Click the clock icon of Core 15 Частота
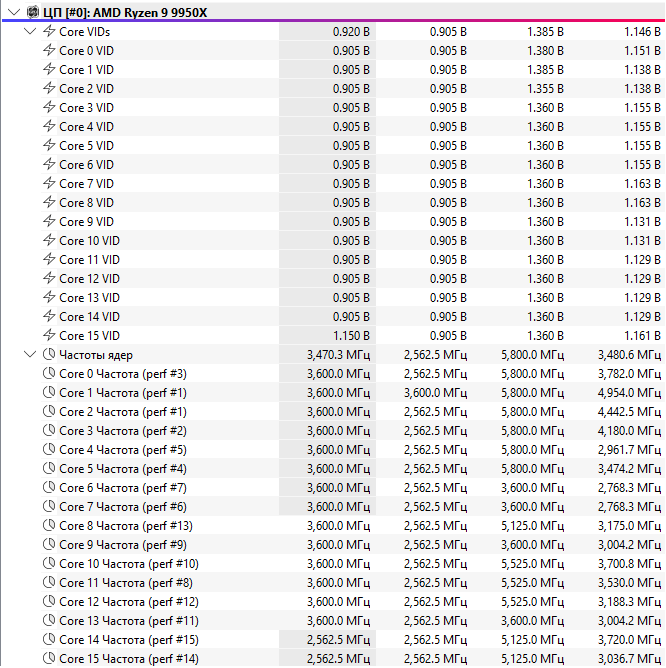The width and height of the screenshot is (666, 668). click(49, 659)
